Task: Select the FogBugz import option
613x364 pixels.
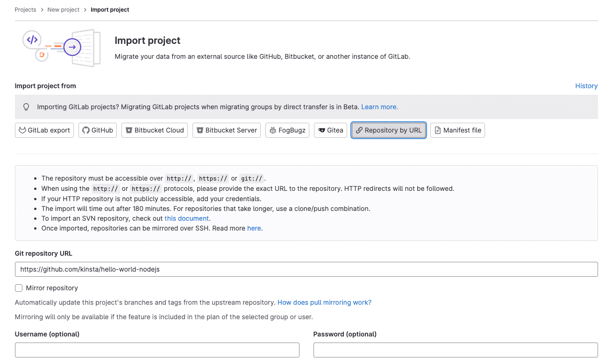Action: 287,130
